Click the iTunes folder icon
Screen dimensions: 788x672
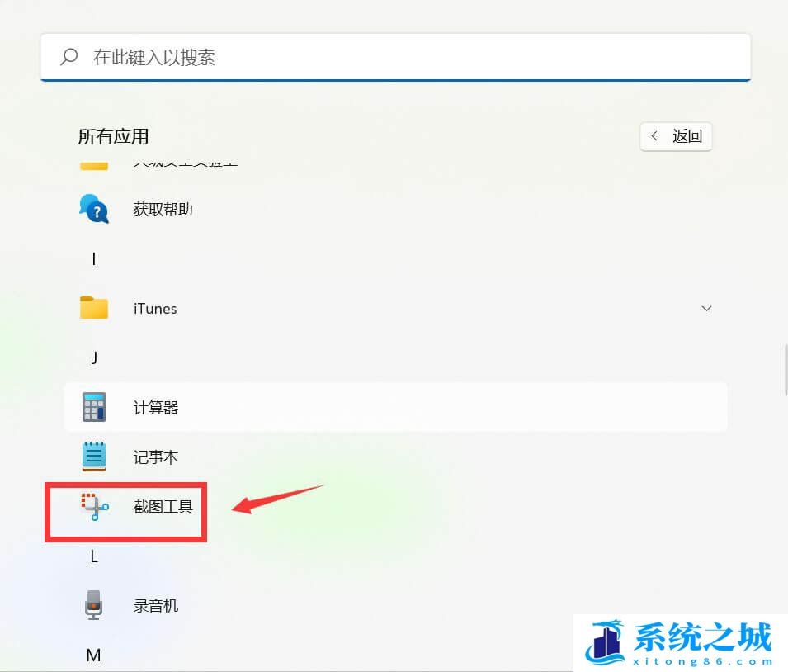pyautogui.click(x=93, y=307)
